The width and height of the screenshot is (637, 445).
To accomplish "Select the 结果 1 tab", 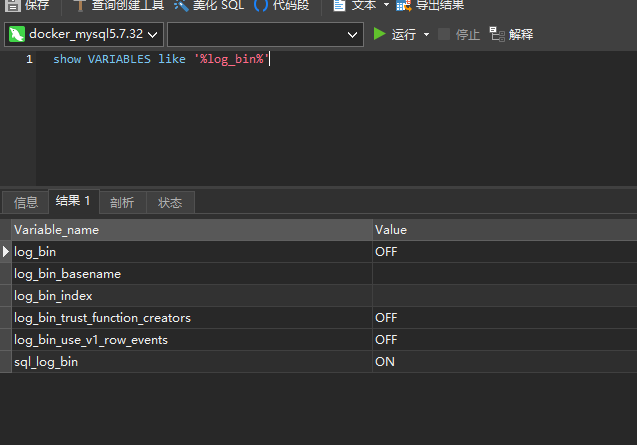I will pyautogui.click(x=73, y=201).
